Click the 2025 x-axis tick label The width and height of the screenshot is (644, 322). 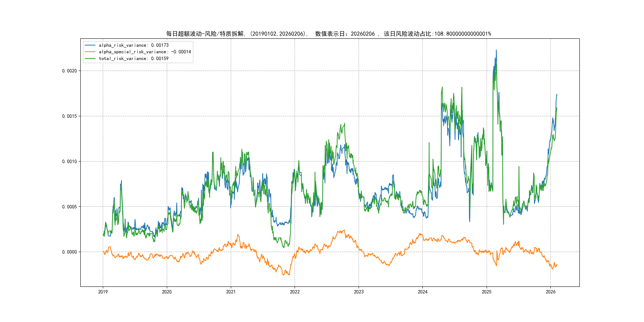(487, 292)
